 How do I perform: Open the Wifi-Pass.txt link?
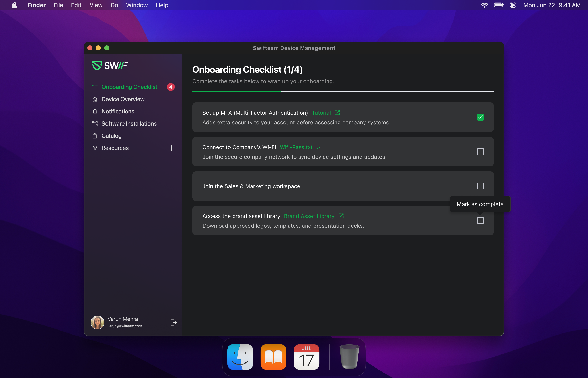coord(296,147)
